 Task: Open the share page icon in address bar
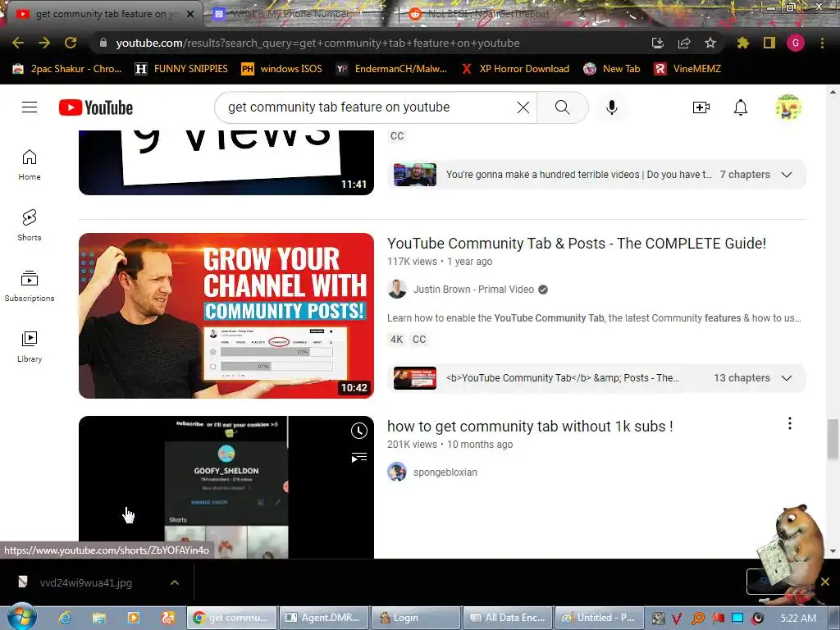pos(684,43)
